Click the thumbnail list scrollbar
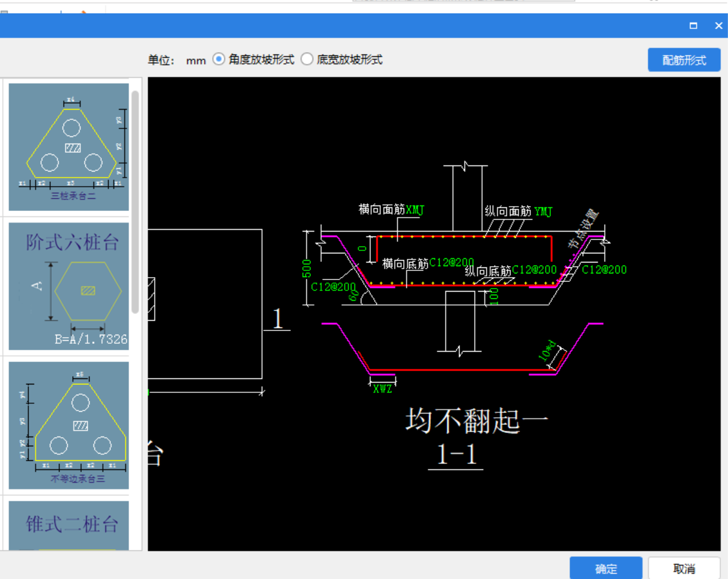Screen dimensions: 728x579 pyautogui.click(x=135, y=202)
